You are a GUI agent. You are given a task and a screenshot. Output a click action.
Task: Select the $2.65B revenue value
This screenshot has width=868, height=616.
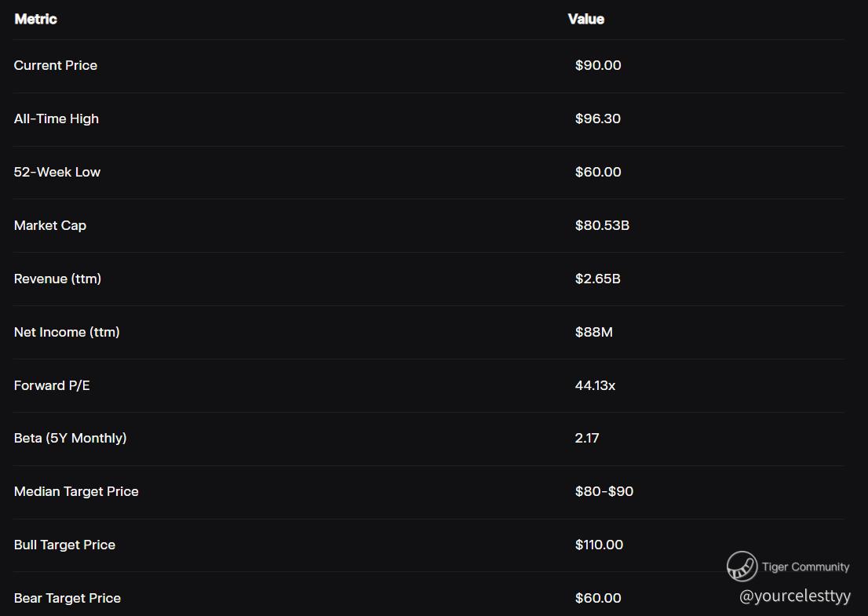click(x=598, y=279)
